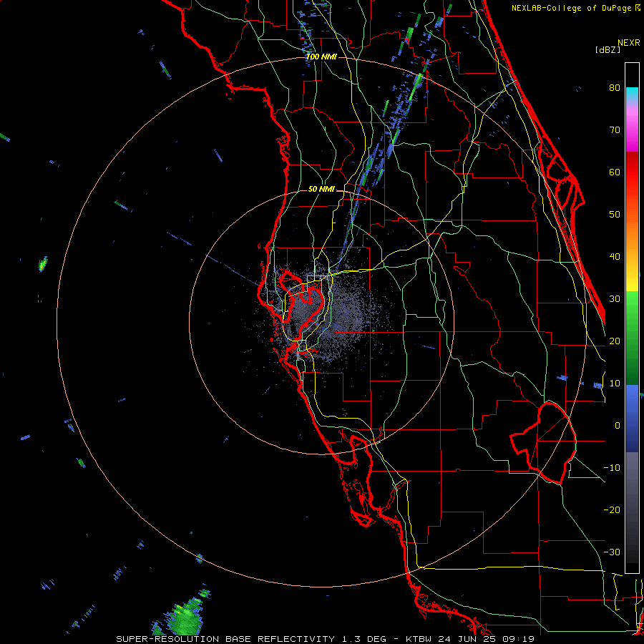This screenshot has height=644, width=644.
Task: Click SUPER-RESOLUTION BASE REFLECTIVITY in the caption
Action: [x=225, y=639]
